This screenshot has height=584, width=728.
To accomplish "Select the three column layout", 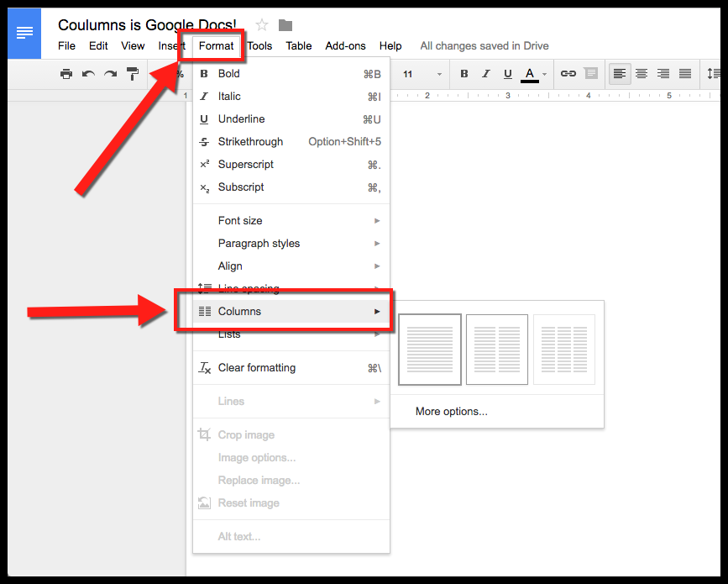I will 564,350.
